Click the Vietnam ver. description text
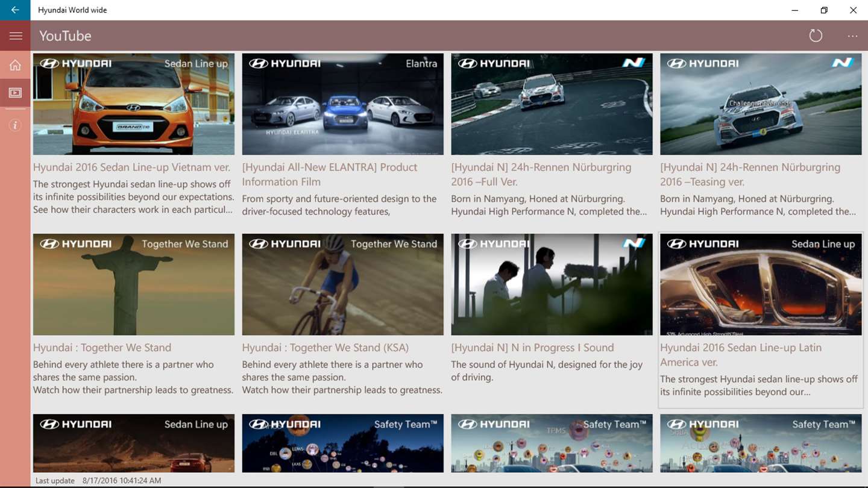Screen dimensions: 868x488 click(x=133, y=197)
